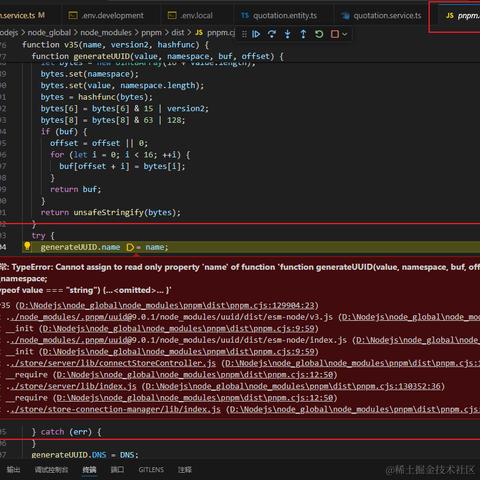
Task: Click the for loop 'i < 16' line
Action: (120, 155)
